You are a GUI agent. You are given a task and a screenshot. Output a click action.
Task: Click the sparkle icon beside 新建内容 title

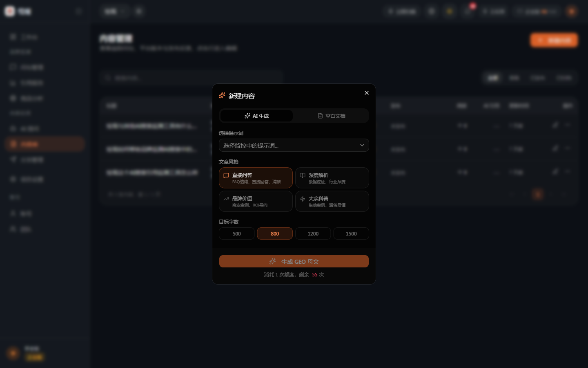(222, 95)
